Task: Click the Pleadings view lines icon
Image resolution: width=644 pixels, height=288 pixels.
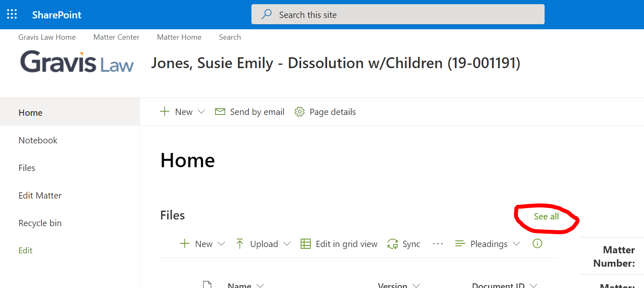Action: tap(460, 244)
